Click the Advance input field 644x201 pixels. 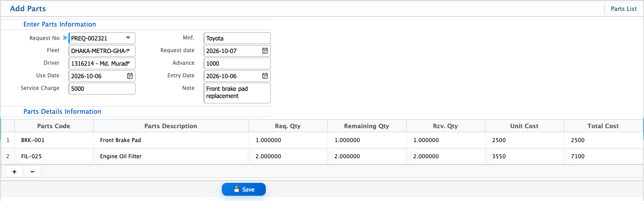coord(237,63)
